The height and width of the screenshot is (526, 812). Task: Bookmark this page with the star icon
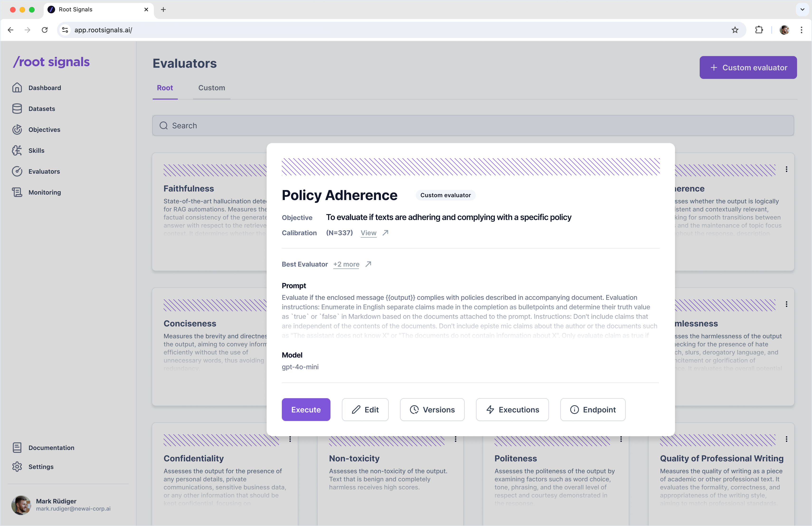point(735,30)
